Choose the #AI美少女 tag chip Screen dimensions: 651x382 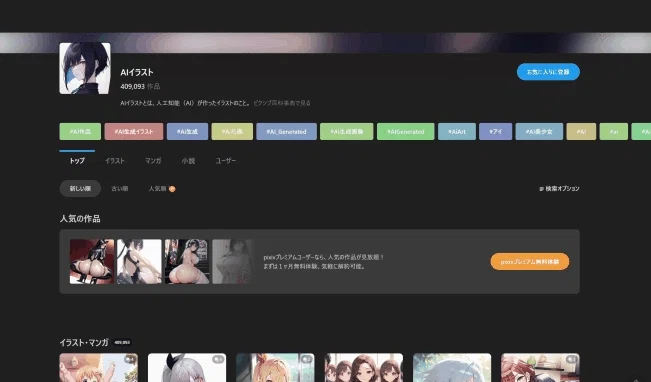click(x=539, y=132)
